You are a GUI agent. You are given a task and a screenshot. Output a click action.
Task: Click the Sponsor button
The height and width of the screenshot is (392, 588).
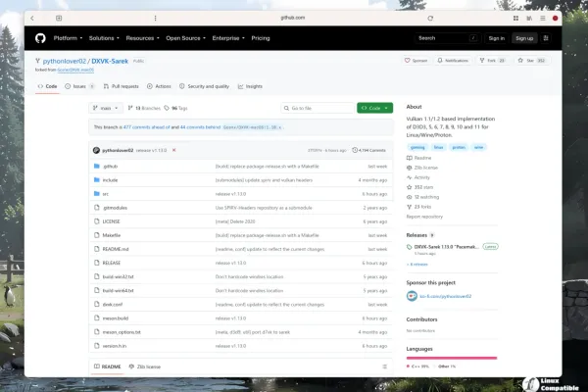coord(416,61)
